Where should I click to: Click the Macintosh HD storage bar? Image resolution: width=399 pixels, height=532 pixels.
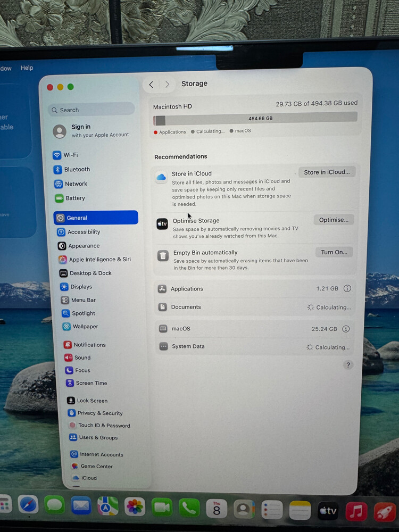pyautogui.click(x=255, y=119)
